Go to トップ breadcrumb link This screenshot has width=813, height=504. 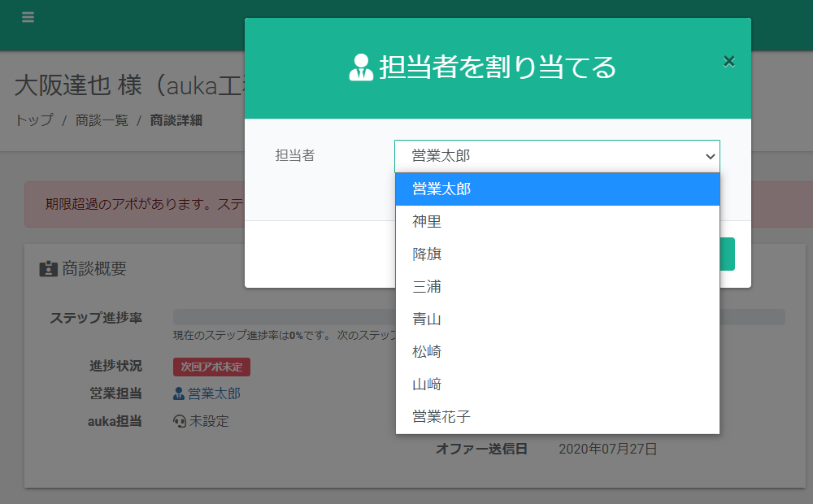pos(34,120)
